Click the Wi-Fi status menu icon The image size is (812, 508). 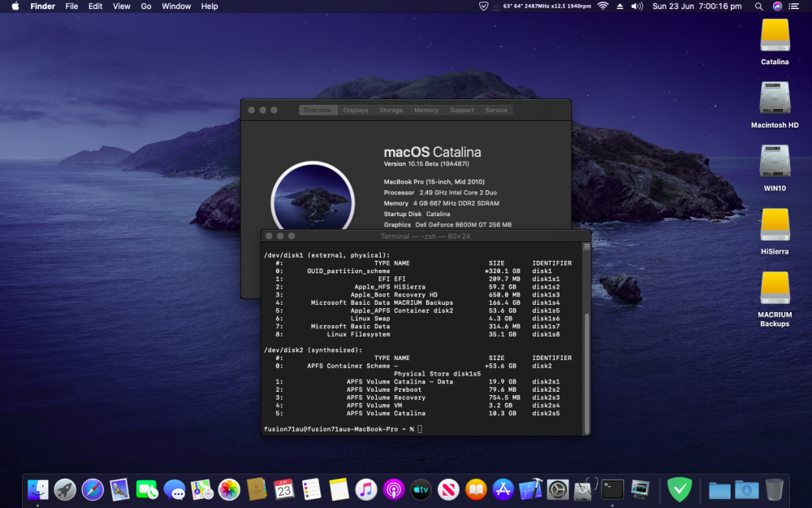tap(603, 7)
